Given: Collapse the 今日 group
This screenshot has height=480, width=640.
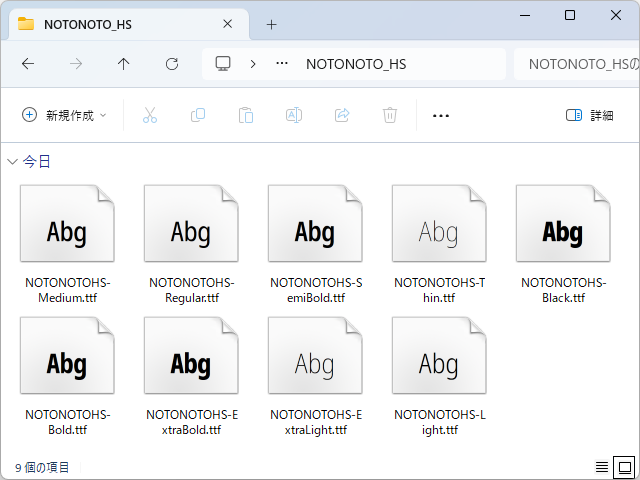Looking at the screenshot, I should pos(12,162).
